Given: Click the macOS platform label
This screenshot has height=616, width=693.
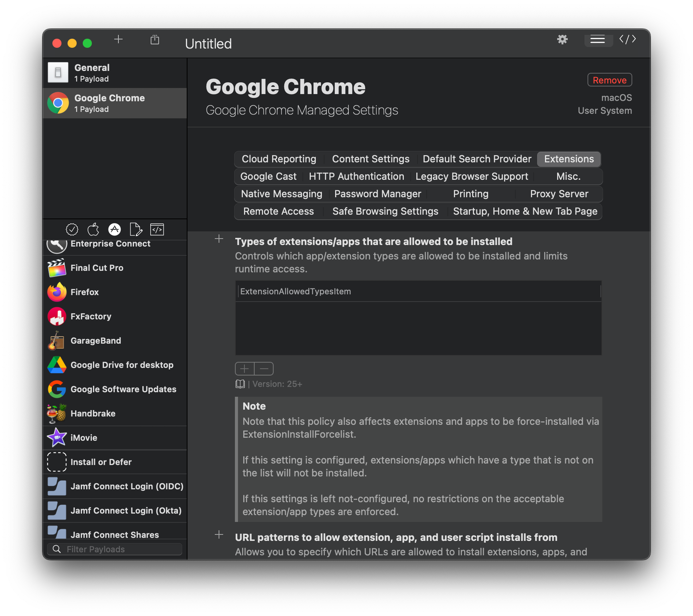Looking at the screenshot, I should pyautogui.click(x=616, y=97).
